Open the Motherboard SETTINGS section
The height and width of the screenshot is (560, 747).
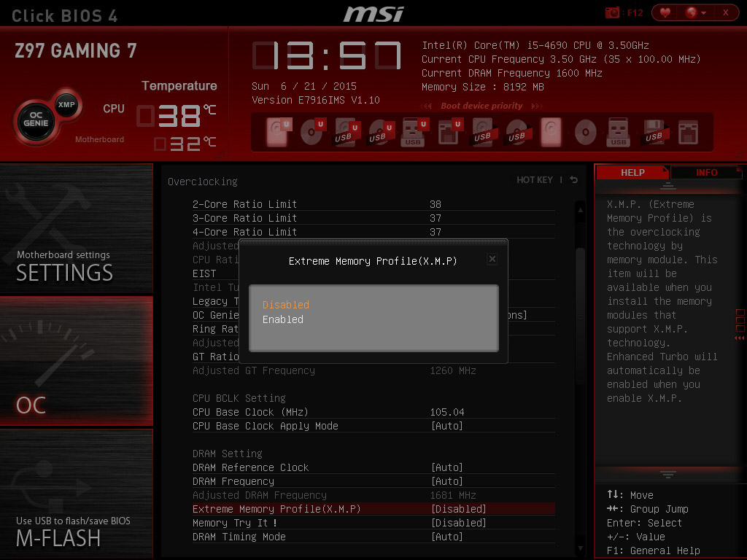[x=76, y=227]
